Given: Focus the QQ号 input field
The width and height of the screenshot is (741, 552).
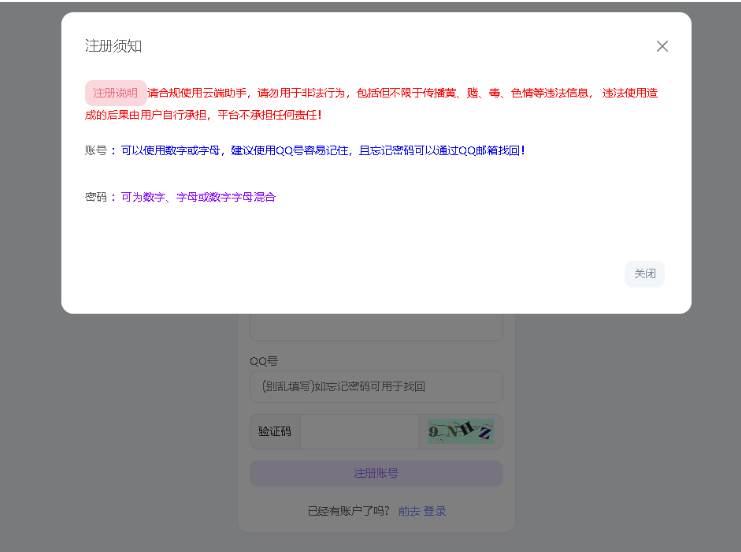Looking at the screenshot, I should point(376,387).
